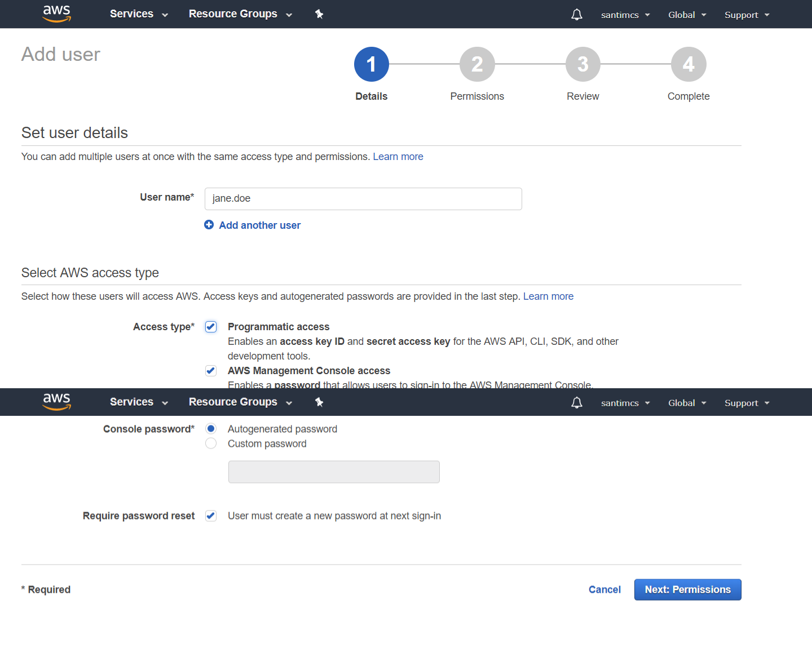Screen dimensions: 812x657
Task: Click the Autogenerated password label
Action: pyautogui.click(x=283, y=429)
